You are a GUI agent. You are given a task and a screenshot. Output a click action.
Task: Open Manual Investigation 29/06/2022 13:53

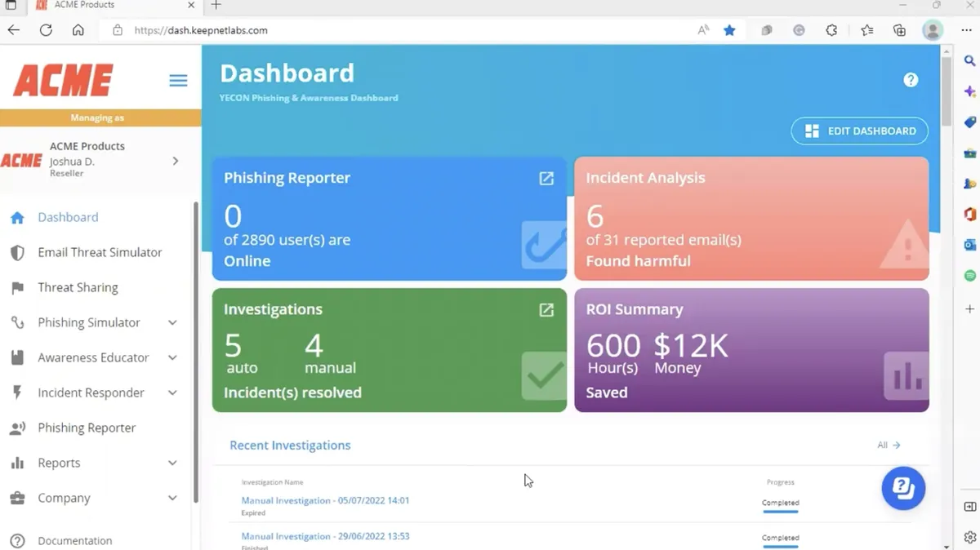click(325, 537)
